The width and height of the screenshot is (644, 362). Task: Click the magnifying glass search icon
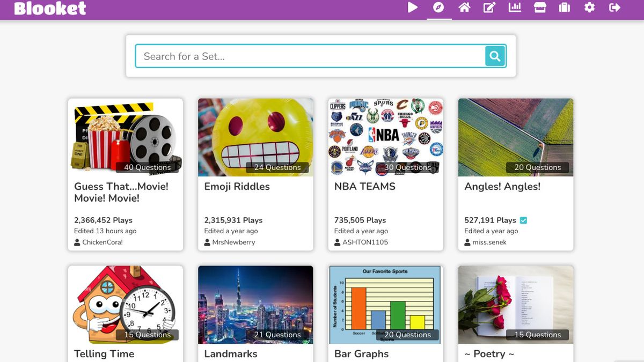coord(494,56)
